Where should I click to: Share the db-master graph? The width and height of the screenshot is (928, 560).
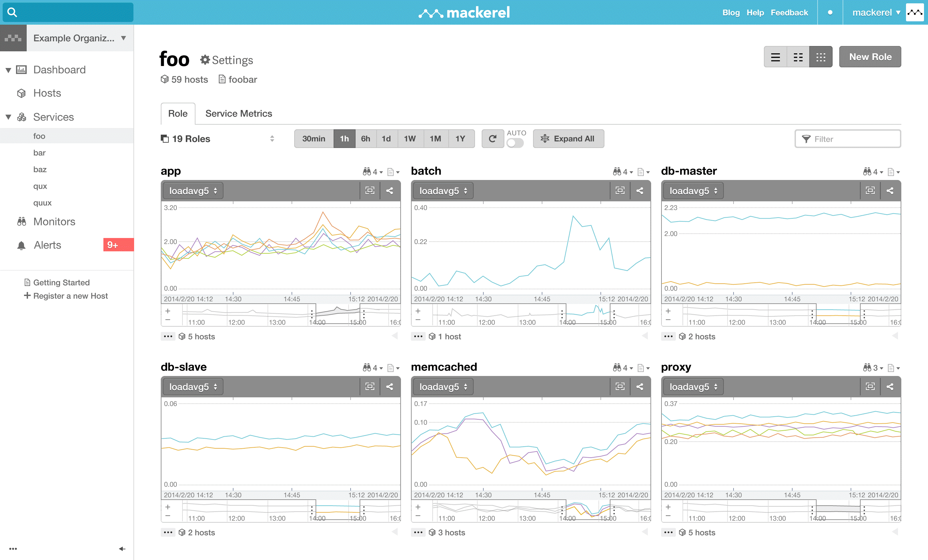pyautogui.click(x=890, y=190)
